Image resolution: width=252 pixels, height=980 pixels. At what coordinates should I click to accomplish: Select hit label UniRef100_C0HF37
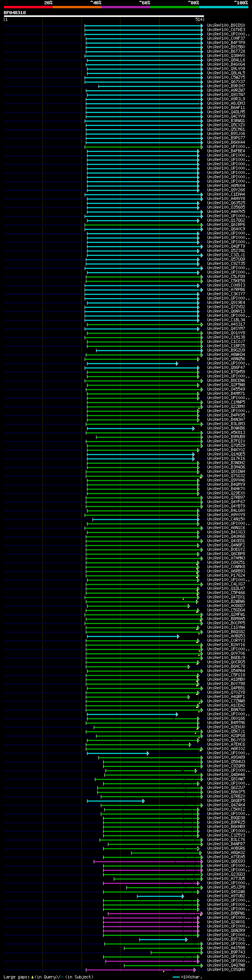pos(226,39)
